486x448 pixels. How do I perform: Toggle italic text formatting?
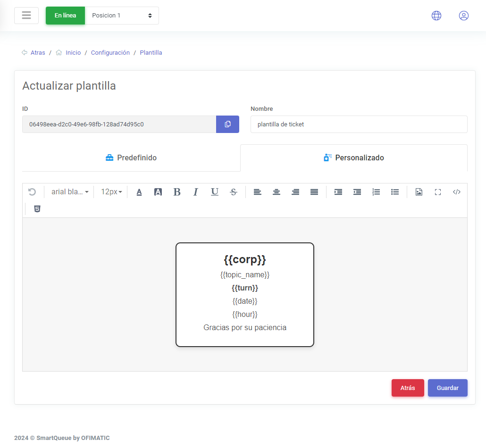196,192
